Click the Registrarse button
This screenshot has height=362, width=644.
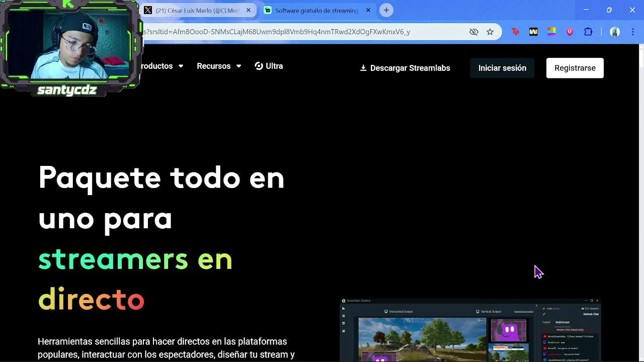point(575,68)
